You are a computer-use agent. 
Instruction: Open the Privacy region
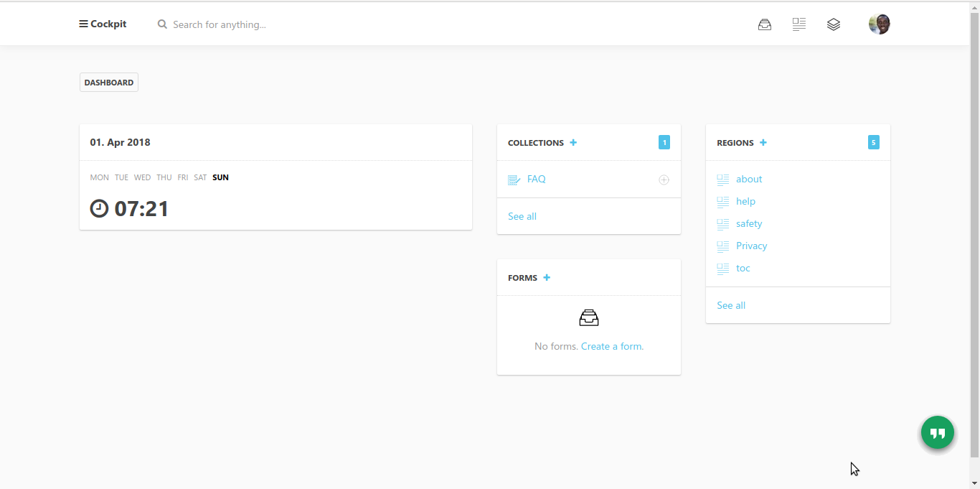click(x=751, y=246)
